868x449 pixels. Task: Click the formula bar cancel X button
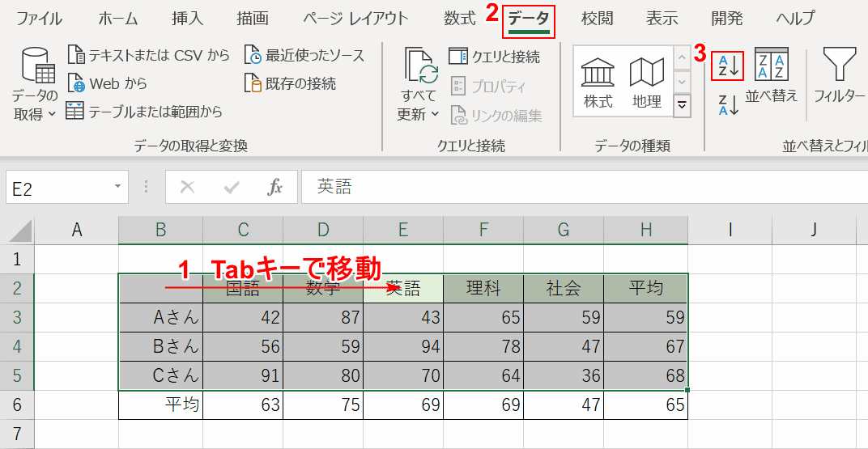click(x=188, y=188)
